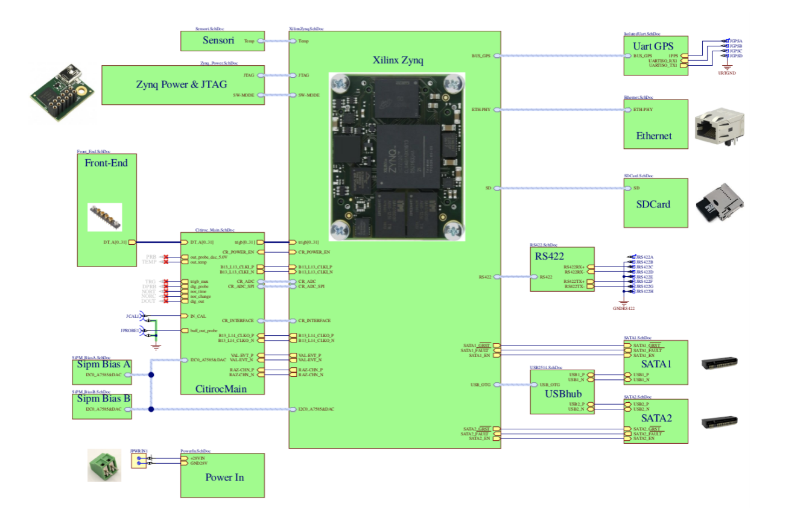The height and width of the screenshot is (521, 812).
Task: Select the green terminal block image
Action: (104, 464)
